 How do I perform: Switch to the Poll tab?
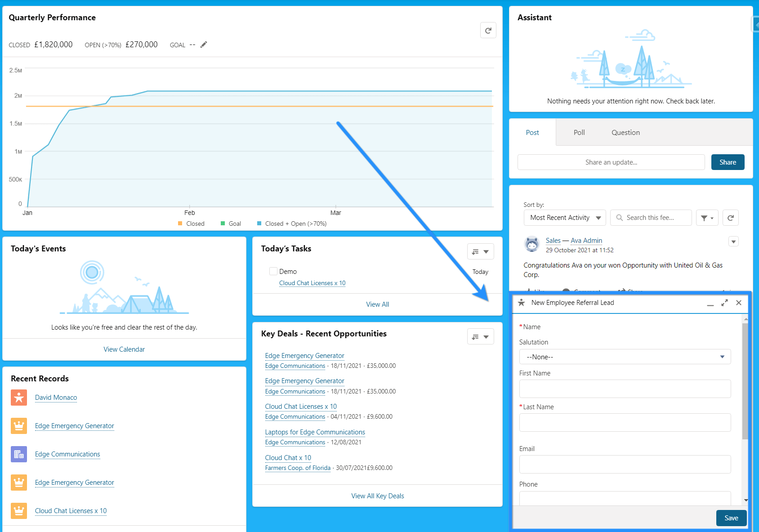[x=579, y=132]
